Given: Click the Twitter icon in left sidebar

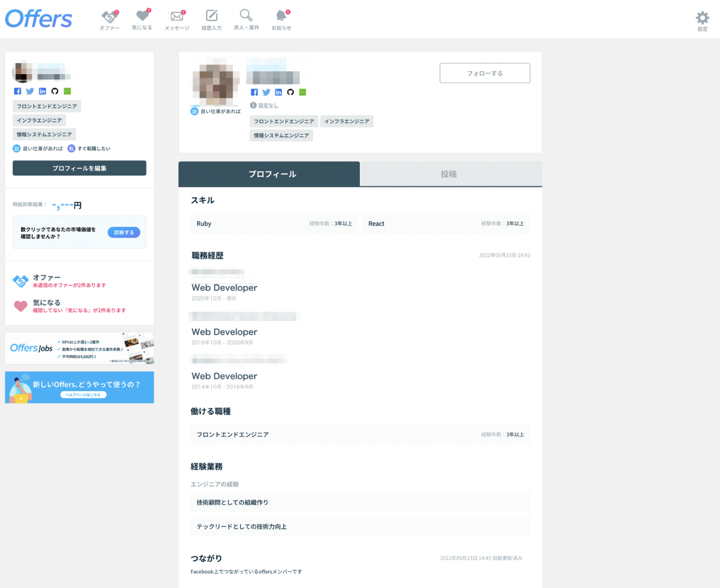Looking at the screenshot, I should (x=30, y=91).
